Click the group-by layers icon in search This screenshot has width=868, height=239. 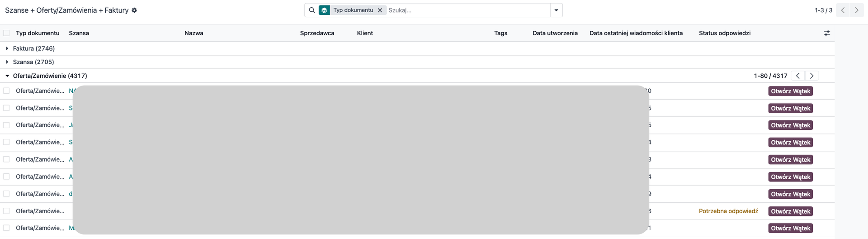coord(324,10)
